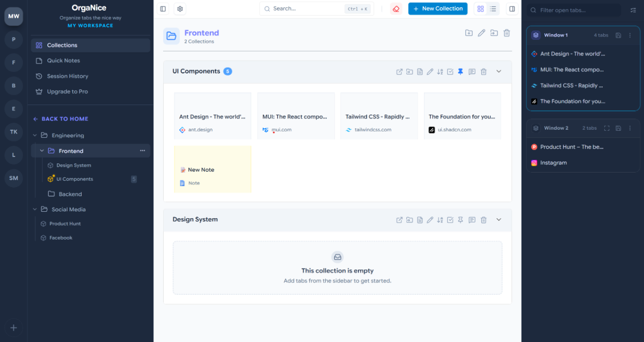Toggle the right open-tabs sidebar panel
Image resolution: width=644 pixels, height=342 pixels.
(x=512, y=9)
